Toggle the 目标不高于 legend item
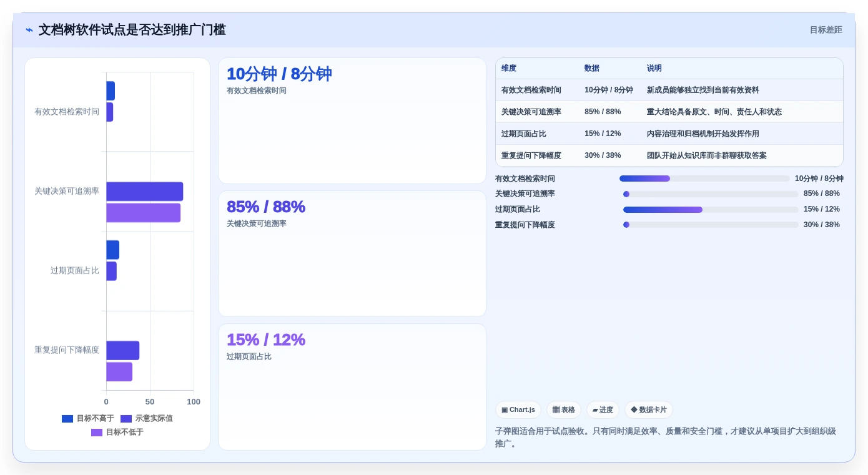The image size is (868, 475). [88, 419]
